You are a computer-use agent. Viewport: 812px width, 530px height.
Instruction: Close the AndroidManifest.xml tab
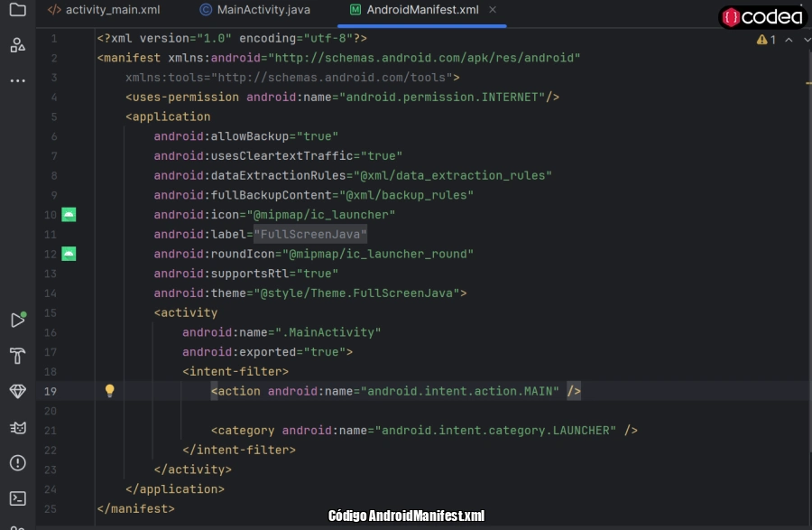point(492,11)
